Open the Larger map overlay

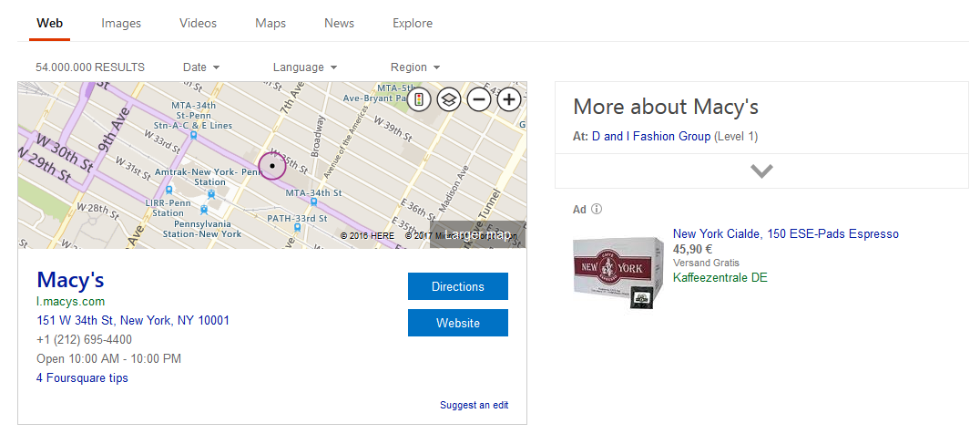(x=478, y=234)
